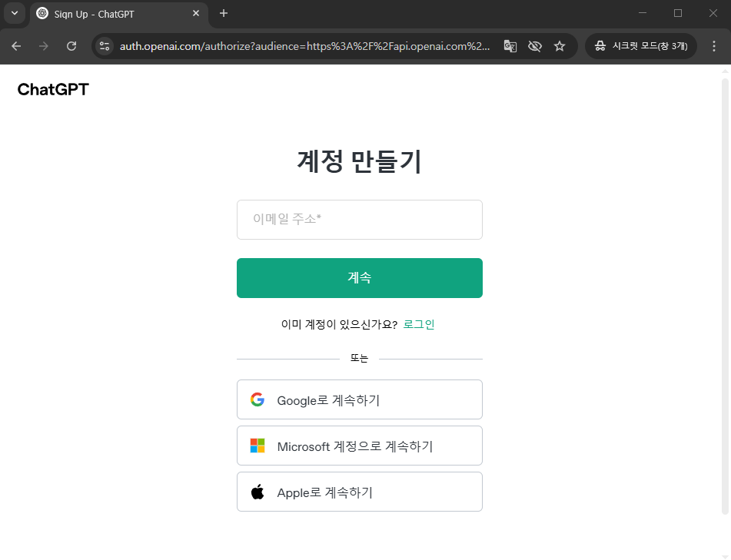
Task: Click the crossed-out eye tracking protection icon
Action: coord(535,46)
